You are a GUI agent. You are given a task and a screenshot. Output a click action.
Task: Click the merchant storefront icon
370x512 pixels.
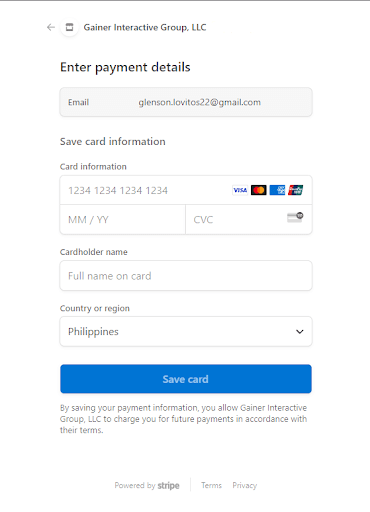[x=69, y=27]
